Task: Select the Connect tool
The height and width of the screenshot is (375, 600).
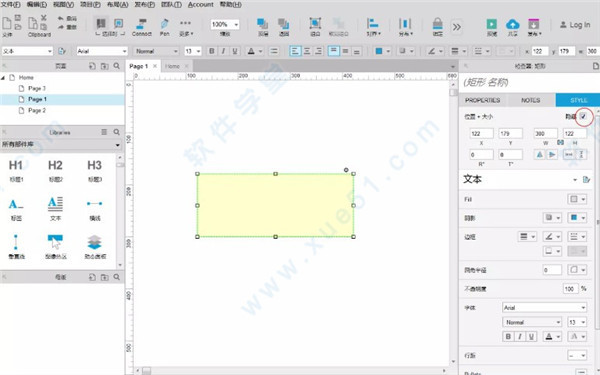Action: tap(142, 26)
